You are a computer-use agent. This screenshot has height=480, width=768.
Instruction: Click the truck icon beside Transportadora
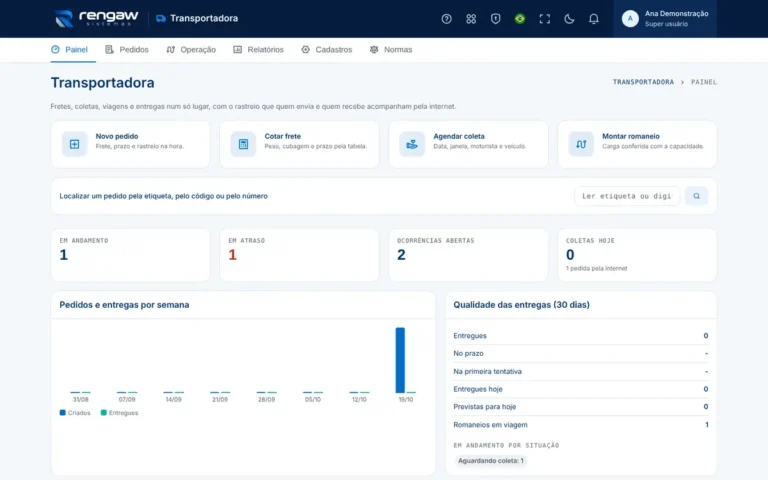tap(161, 19)
